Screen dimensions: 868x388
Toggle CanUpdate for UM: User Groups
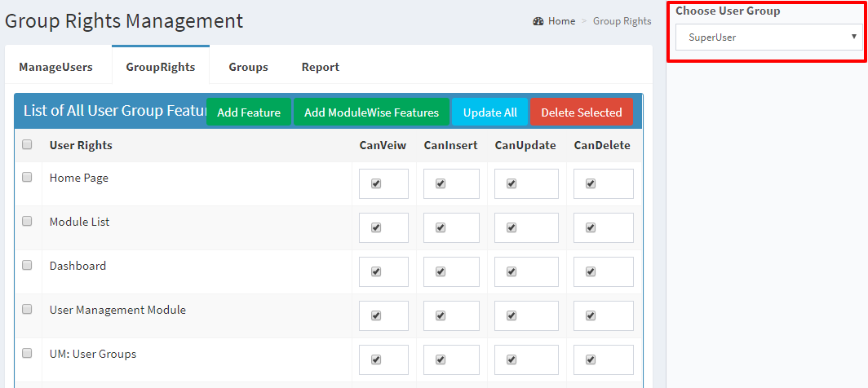511,359
